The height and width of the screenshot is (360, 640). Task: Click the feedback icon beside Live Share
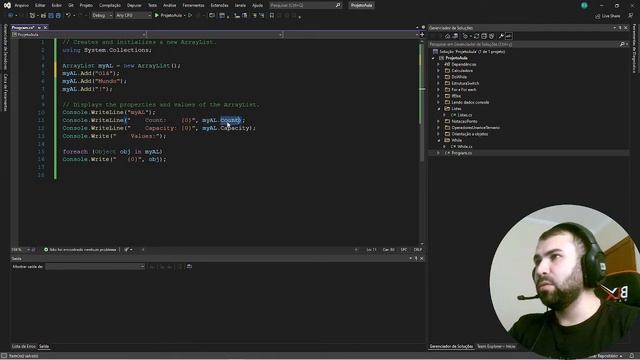pos(631,16)
